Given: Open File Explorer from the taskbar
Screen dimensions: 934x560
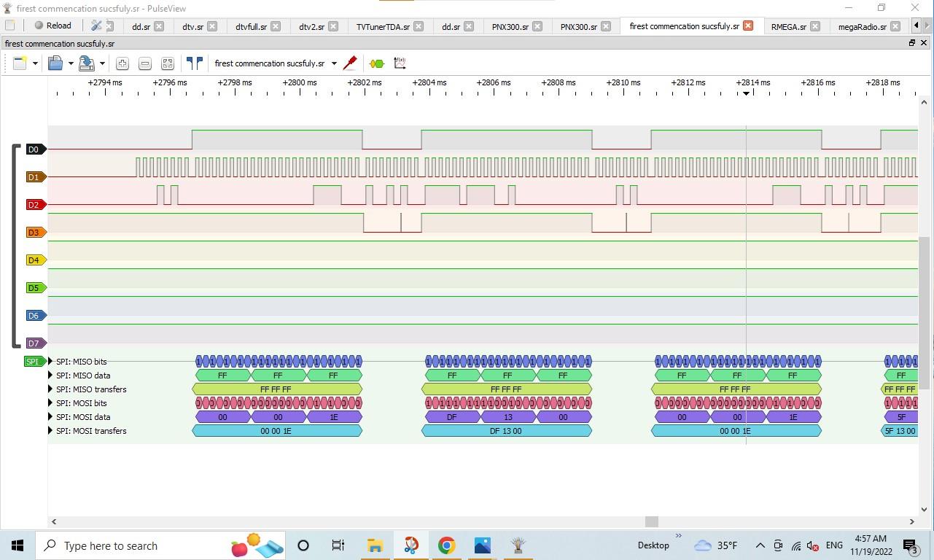Looking at the screenshot, I should (x=375, y=545).
